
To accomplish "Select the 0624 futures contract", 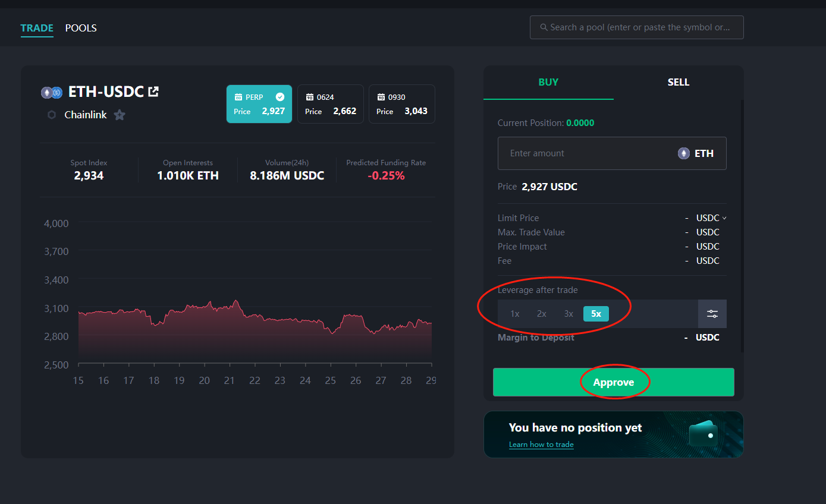I will pos(330,104).
